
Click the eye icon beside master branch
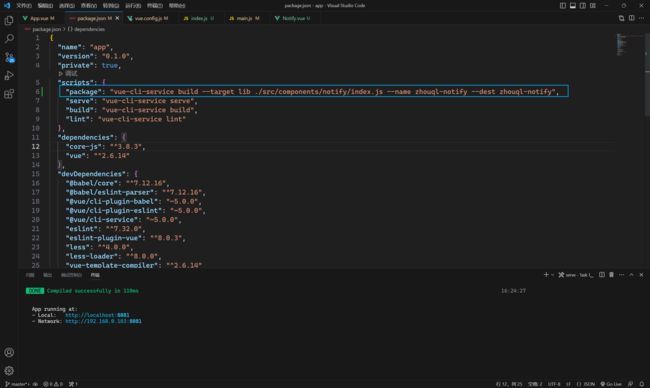[35, 384]
